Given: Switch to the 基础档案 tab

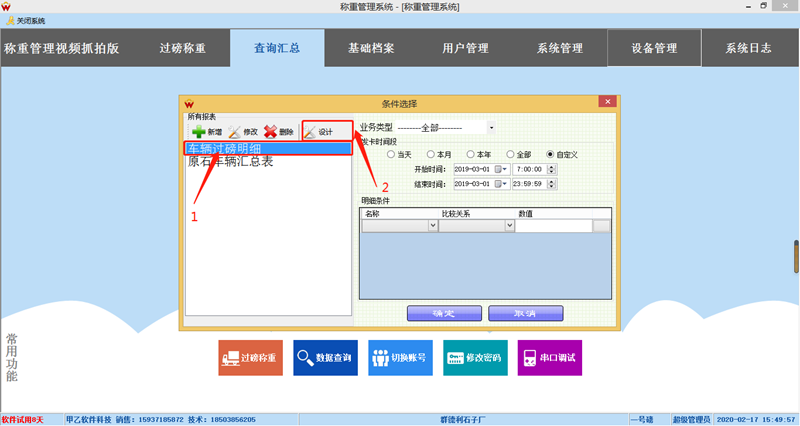Looking at the screenshot, I should pos(371,48).
